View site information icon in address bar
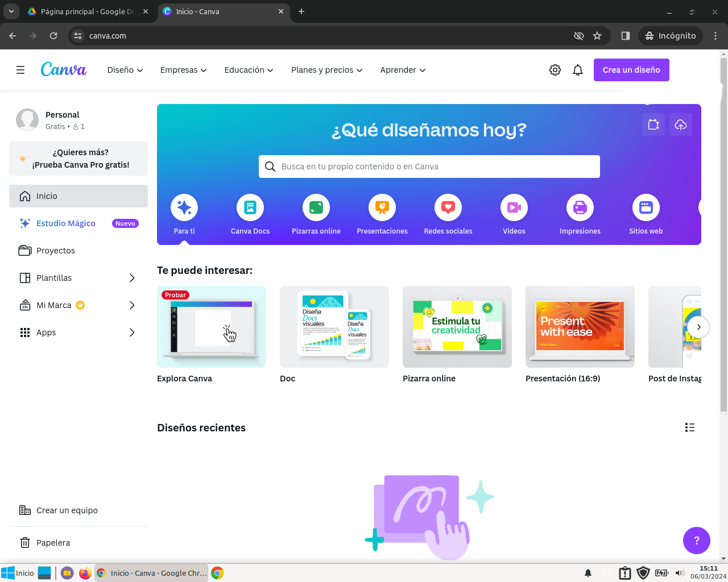 tap(78, 36)
